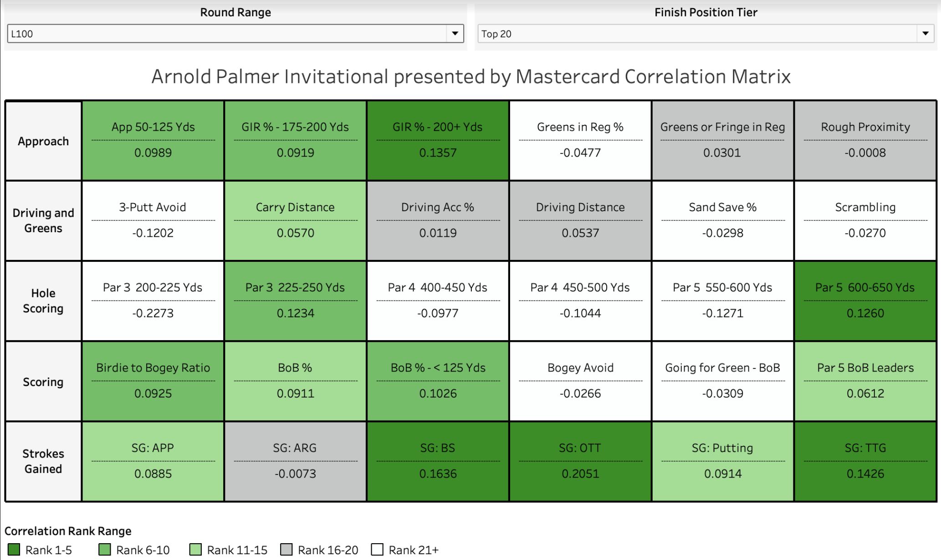Open the Finish Position Tier dropdown arrow
This screenshot has height=560, width=941.
pyautogui.click(x=925, y=34)
